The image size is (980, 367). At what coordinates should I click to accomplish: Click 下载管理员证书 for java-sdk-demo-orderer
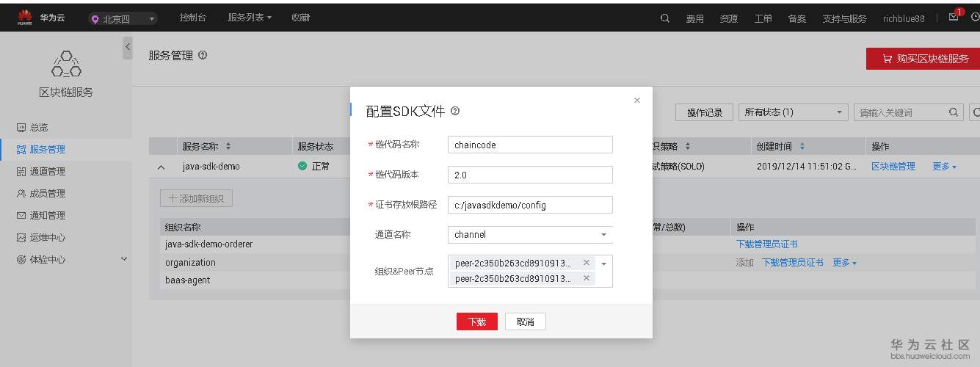point(767,244)
